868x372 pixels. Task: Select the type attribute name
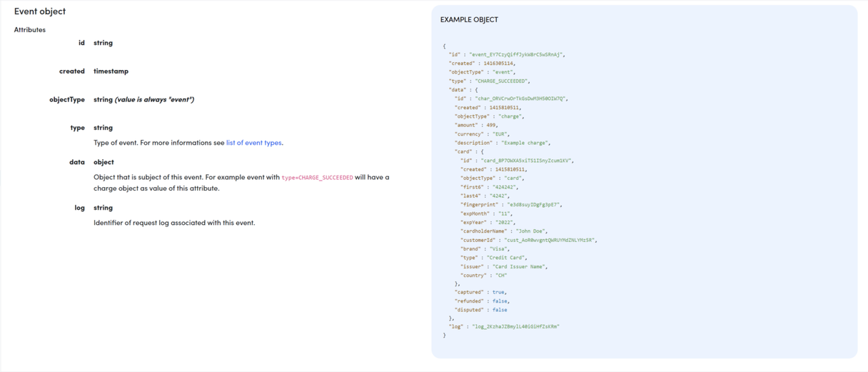[x=78, y=128]
